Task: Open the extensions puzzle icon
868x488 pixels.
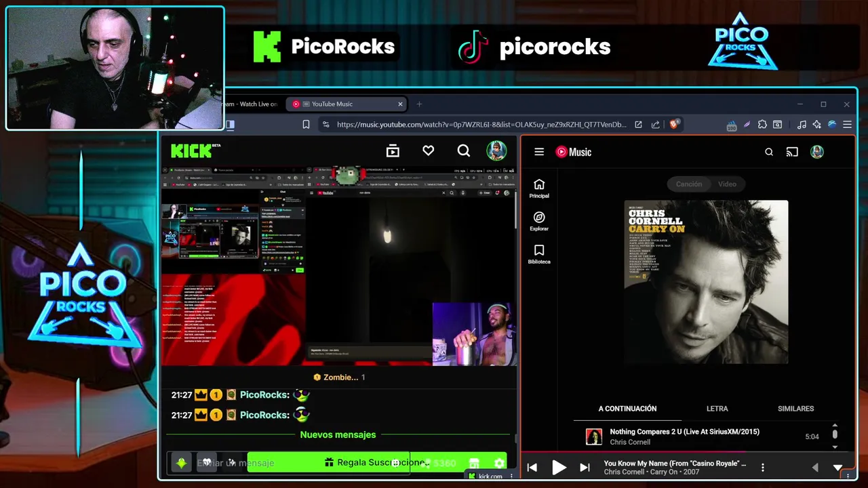Action: pos(762,125)
